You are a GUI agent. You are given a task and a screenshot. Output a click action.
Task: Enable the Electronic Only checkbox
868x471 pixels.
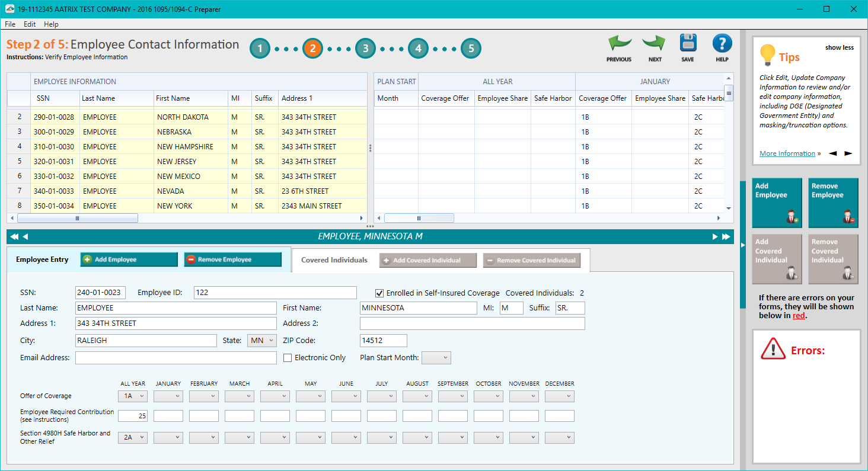tap(288, 357)
